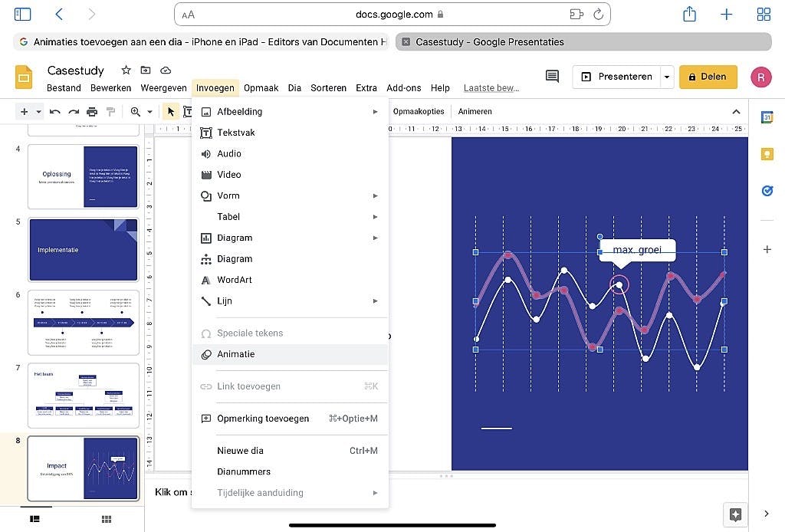The width and height of the screenshot is (785, 532).
Task: Click the Explore button icon
Action: pyautogui.click(x=735, y=514)
